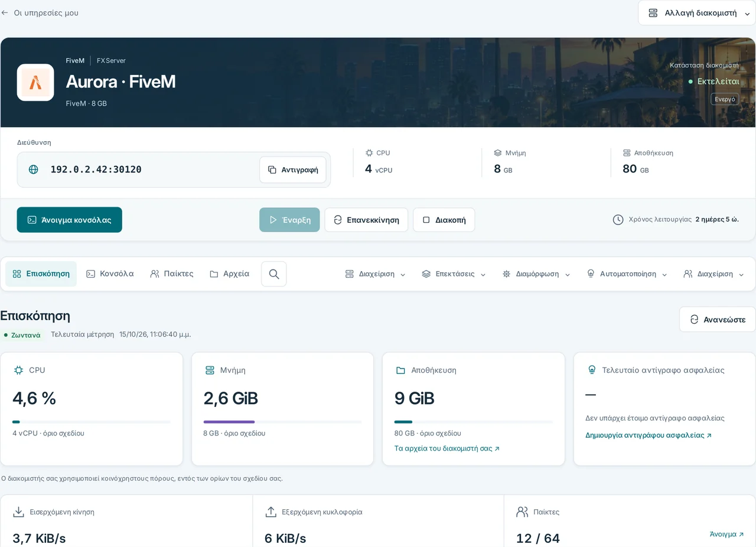
Task: Click the players icon in the 12 / 64 card
Action: click(522, 512)
